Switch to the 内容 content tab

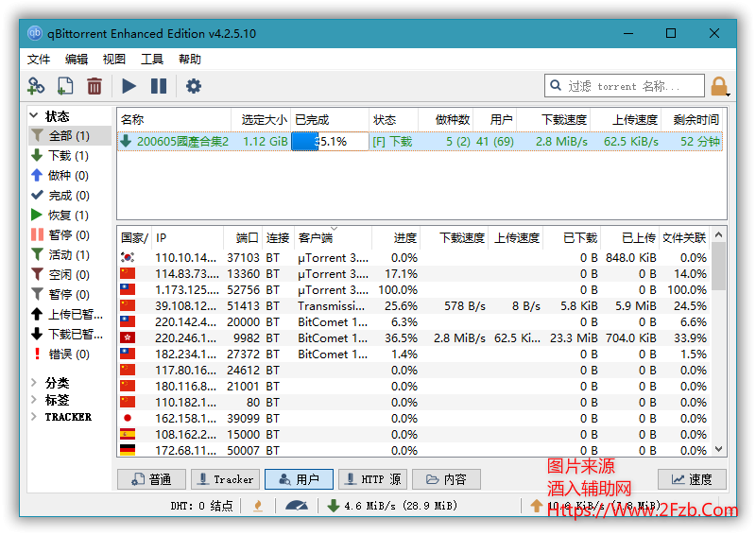point(446,479)
